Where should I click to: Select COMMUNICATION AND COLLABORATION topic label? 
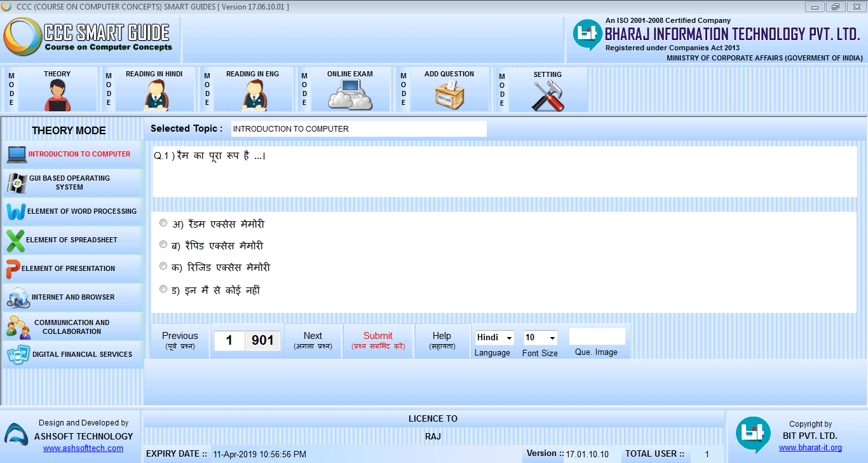tap(72, 327)
